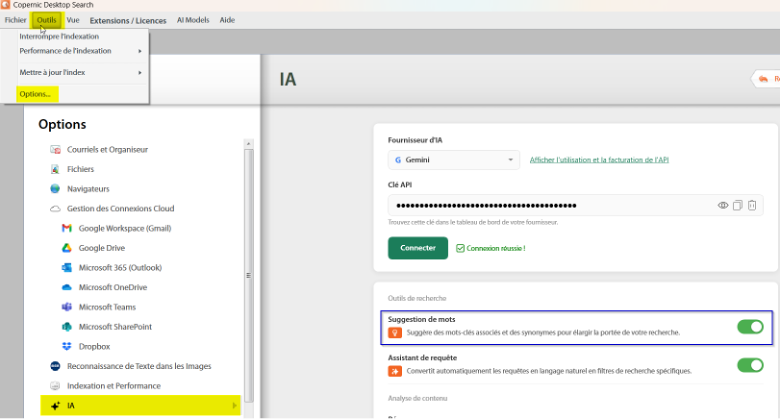Open Microsoft Teams connection icon
The height and width of the screenshot is (420, 780).
[x=67, y=307]
